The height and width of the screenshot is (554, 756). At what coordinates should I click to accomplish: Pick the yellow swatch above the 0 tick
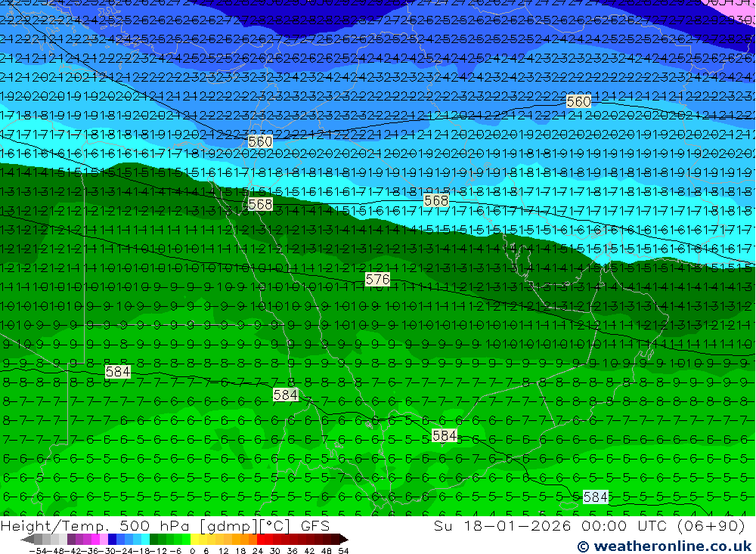pyautogui.click(x=195, y=539)
